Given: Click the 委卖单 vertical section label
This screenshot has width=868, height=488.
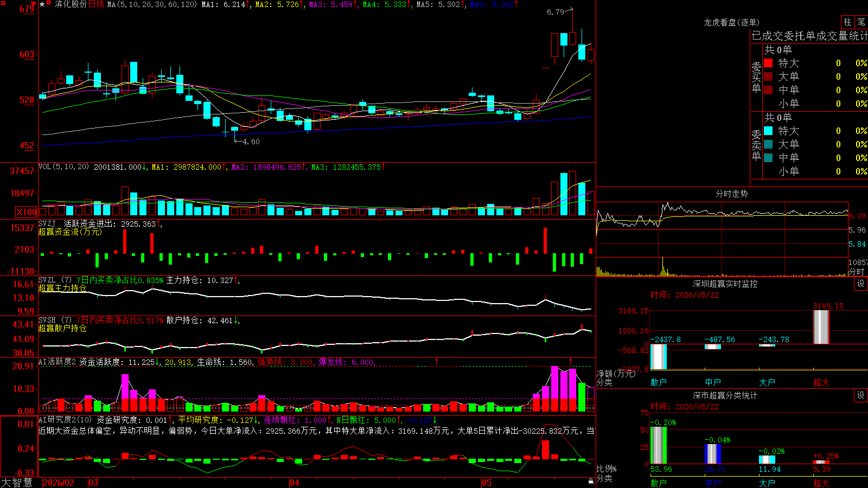Looking at the screenshot, I should [x=756, y=145].
